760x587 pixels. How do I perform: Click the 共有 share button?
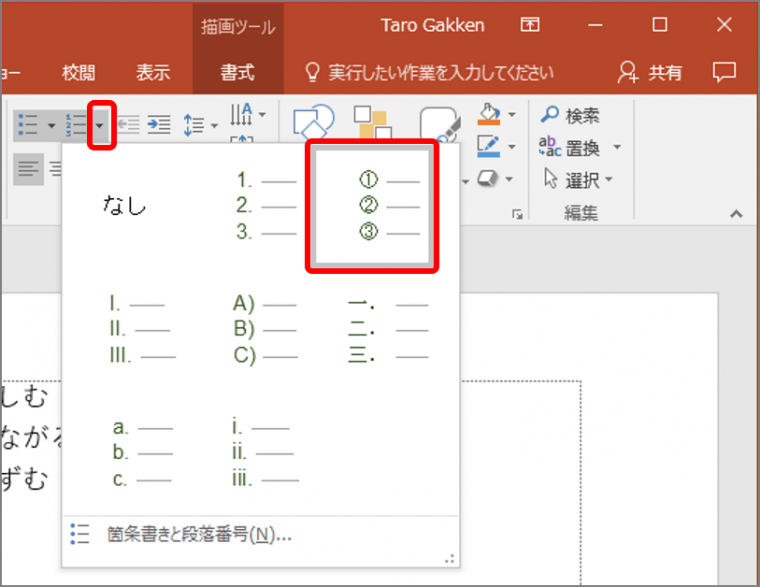(x=649, y=73)
